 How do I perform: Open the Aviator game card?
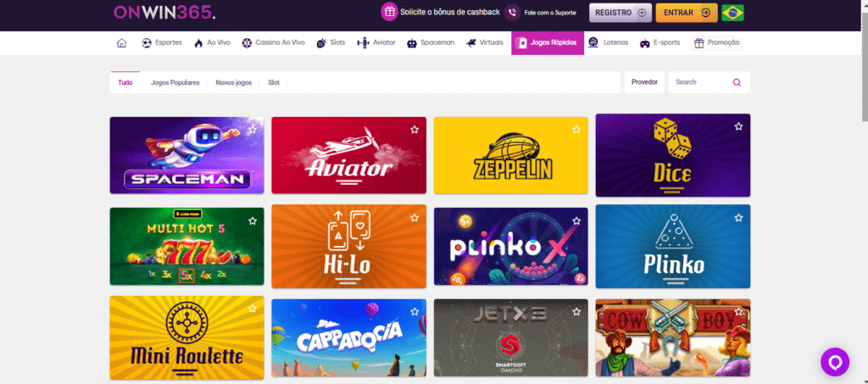tap(348, 155)
